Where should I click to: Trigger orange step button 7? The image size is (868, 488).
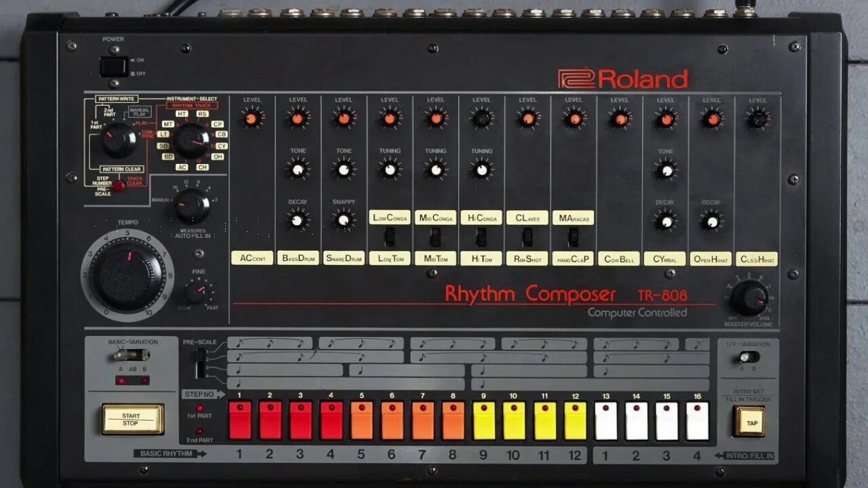pyautogui.click(x=422, y=420)
